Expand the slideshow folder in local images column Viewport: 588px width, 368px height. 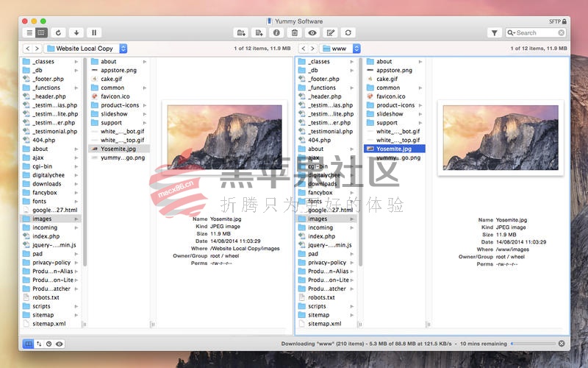click(144, 114)
